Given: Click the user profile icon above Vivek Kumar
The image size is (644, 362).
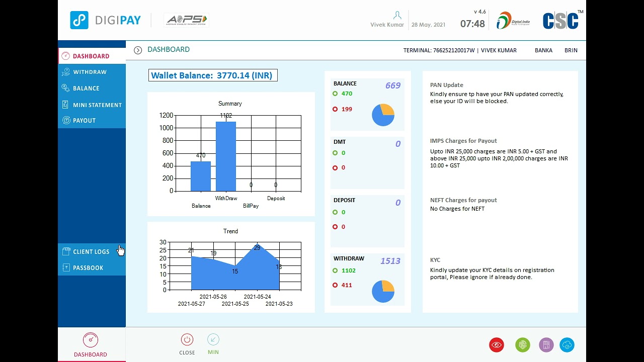Looking at the screenshot, I should coord(397,16).
